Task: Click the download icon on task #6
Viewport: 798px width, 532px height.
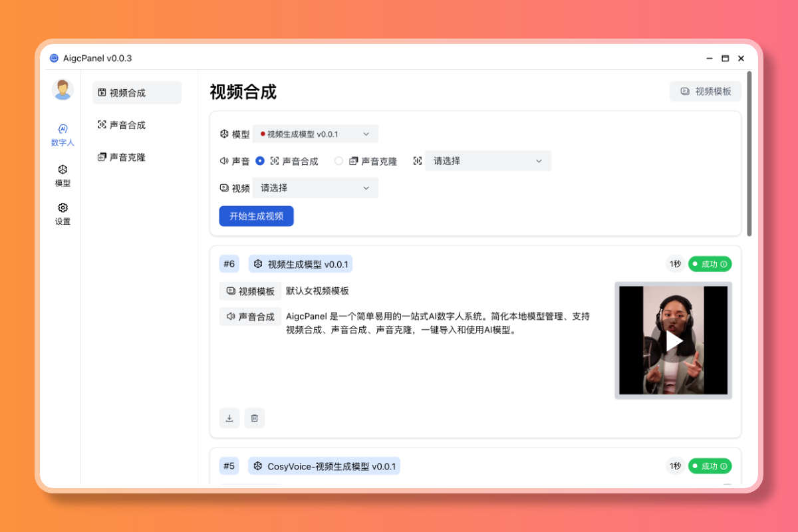Action: 229,418
